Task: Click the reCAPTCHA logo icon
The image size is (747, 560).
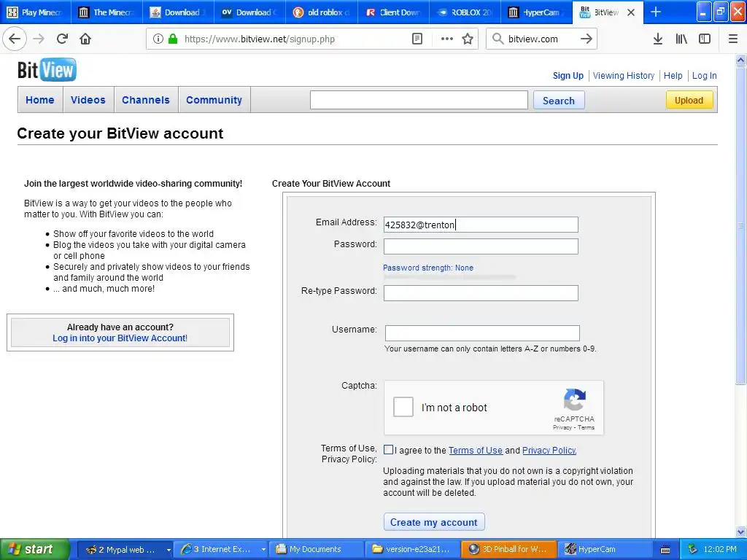Action: [575, 399]
